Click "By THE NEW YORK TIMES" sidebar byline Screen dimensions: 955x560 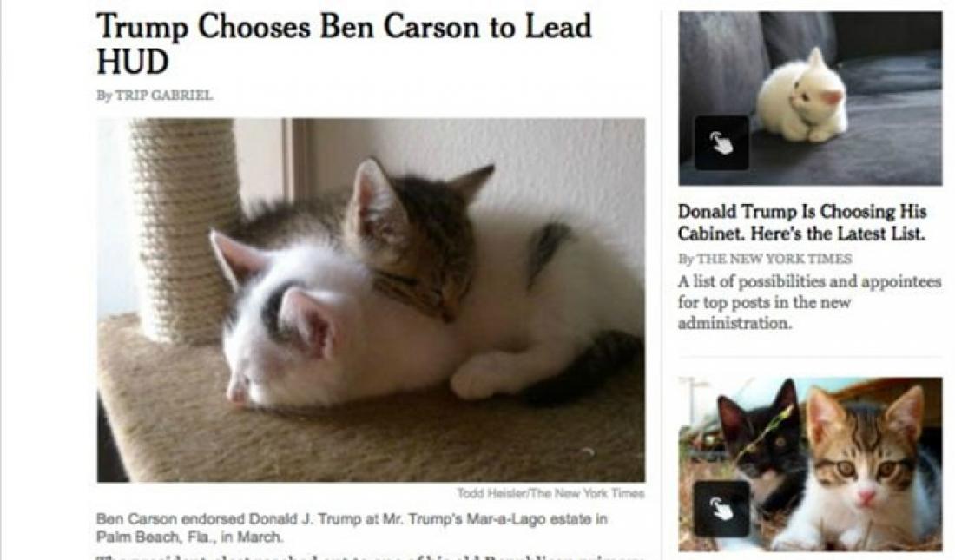[765, 259]
